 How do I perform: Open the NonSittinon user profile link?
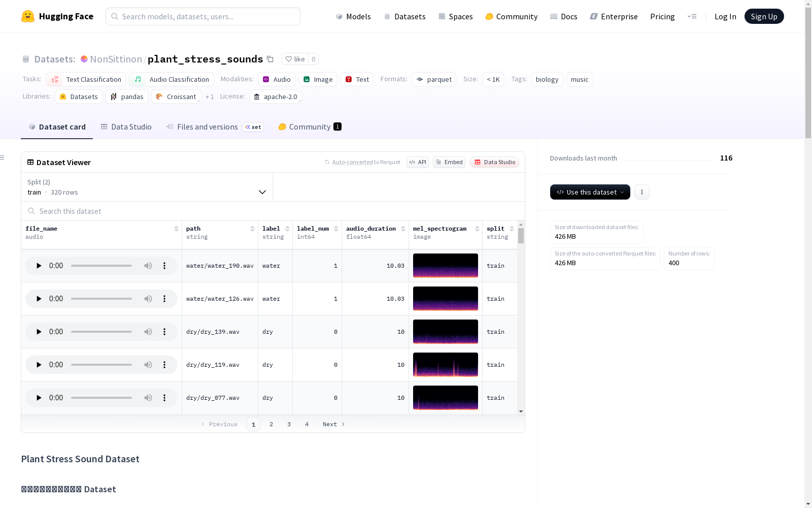tap(116, 59)
